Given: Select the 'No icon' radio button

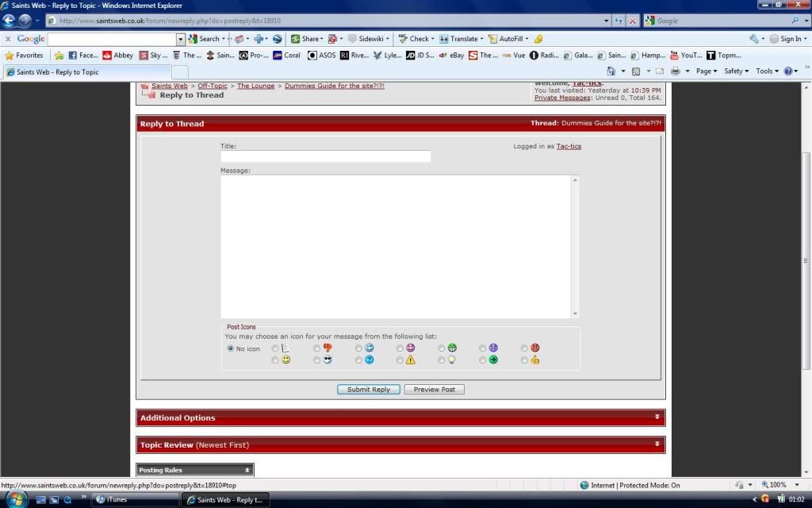Looking at the screenshot, I should pos(231,348).
